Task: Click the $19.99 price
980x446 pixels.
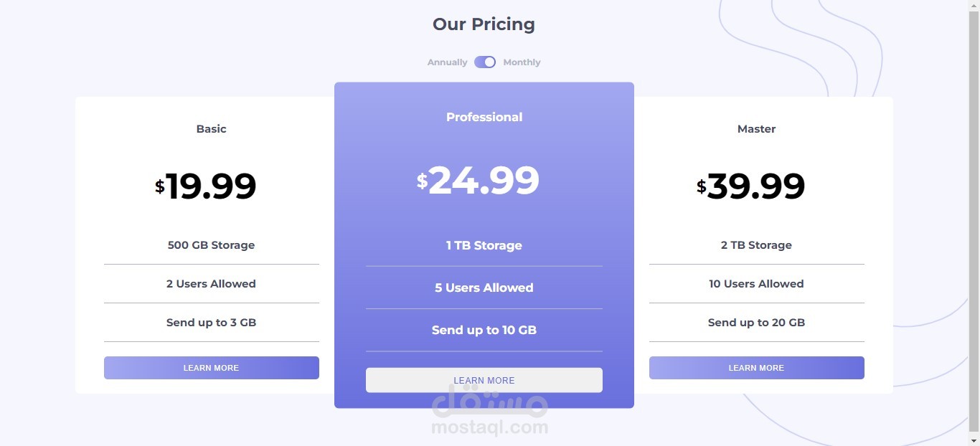Action: pyautogui.click(x=206, y=186)
